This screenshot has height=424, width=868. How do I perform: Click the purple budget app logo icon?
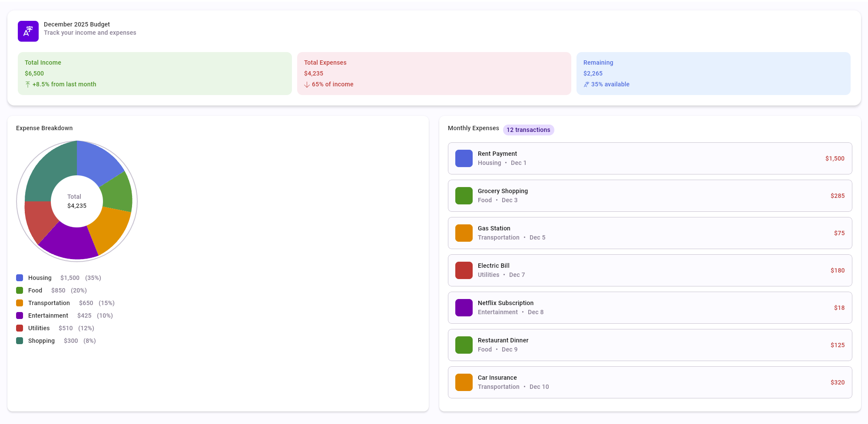[28, 31]
